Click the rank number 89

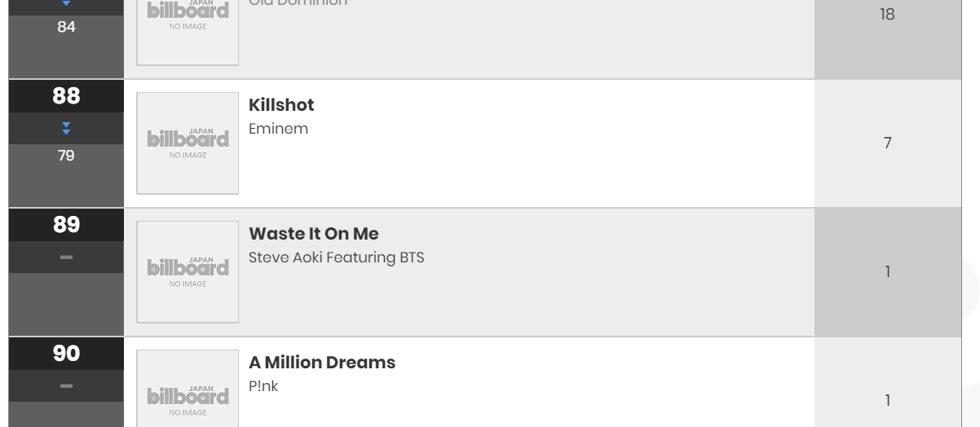click(x=66, y=225)
